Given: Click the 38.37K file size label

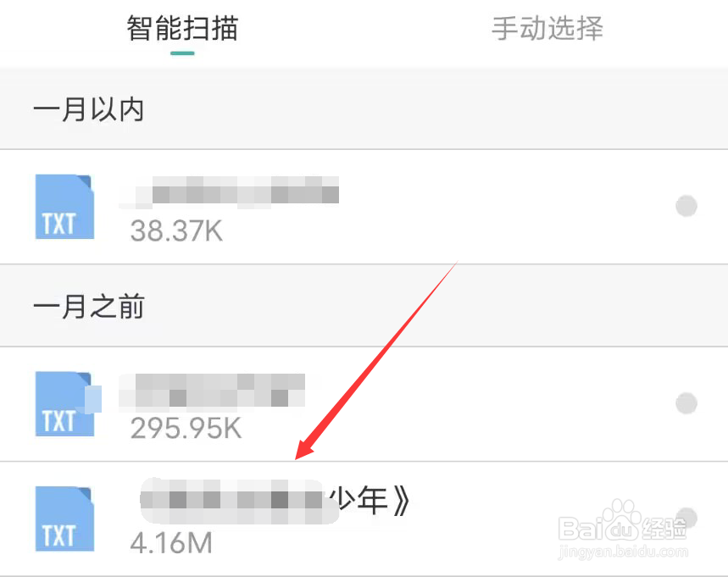Looking at the screenshot, I should pyautogui.click(x=176, y=230).
